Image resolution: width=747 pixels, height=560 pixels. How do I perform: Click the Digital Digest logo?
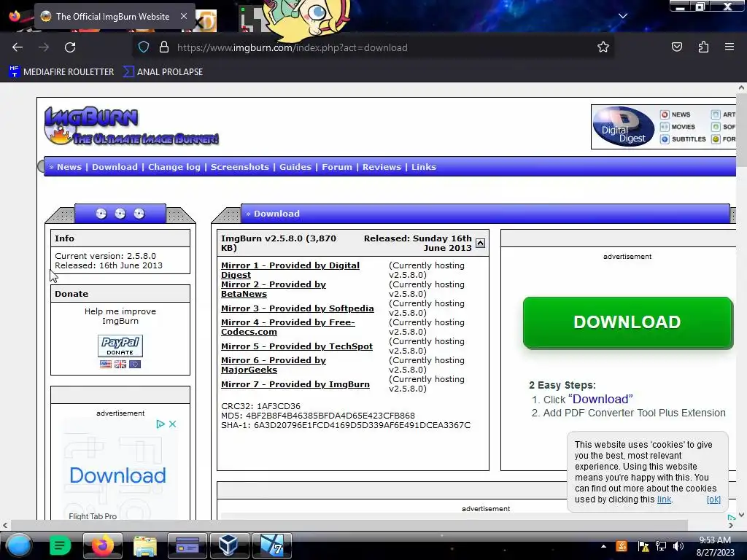coord(624,127)
